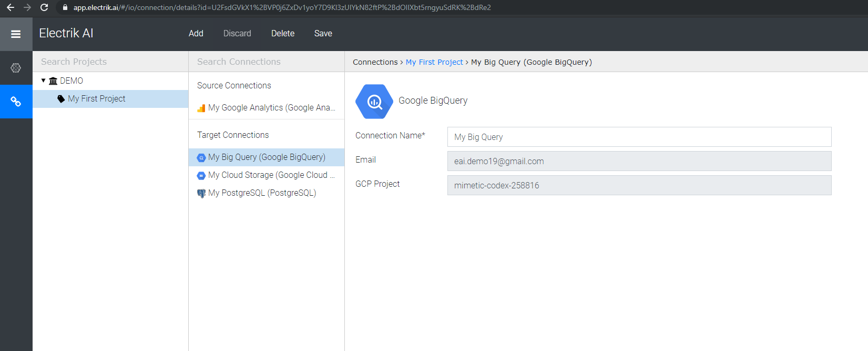Click the Cloud Storage connection icon
The height and width of the screenshot is (351, 868).
tap(201, 175)
